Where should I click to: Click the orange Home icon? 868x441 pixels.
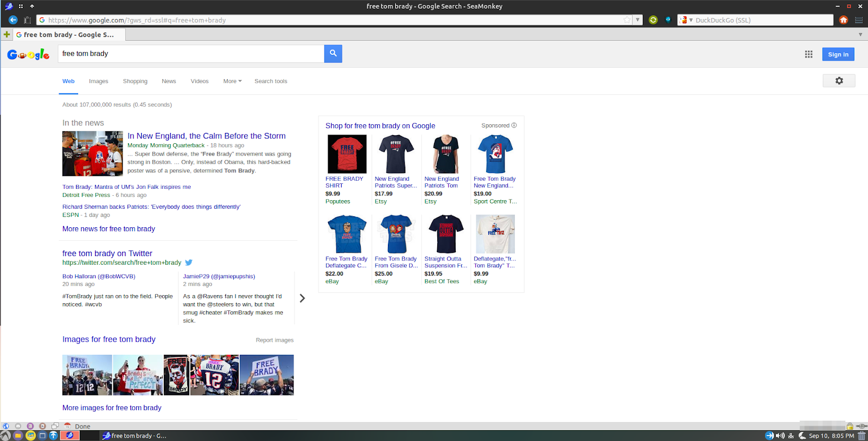[844, 20]
